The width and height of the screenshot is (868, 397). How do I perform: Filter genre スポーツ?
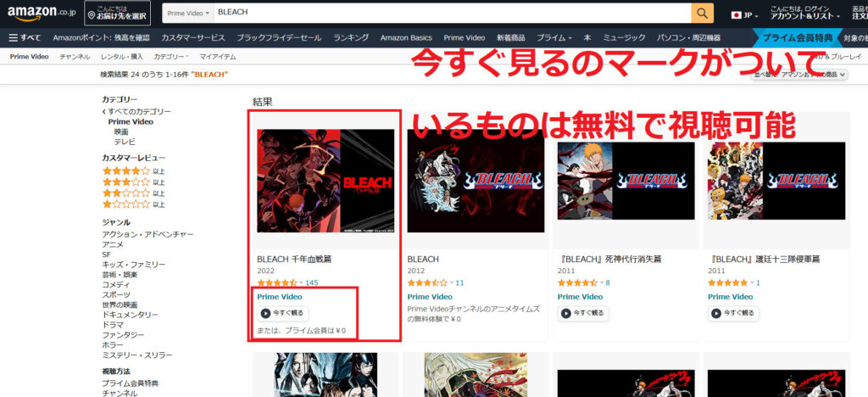[x=115, y=294]
